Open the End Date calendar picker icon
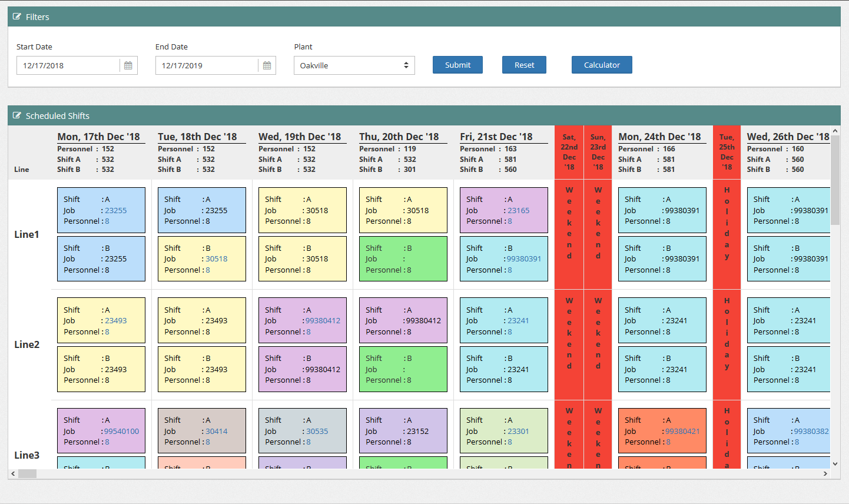This screenshot has width=849, height=504. [267, 65]
